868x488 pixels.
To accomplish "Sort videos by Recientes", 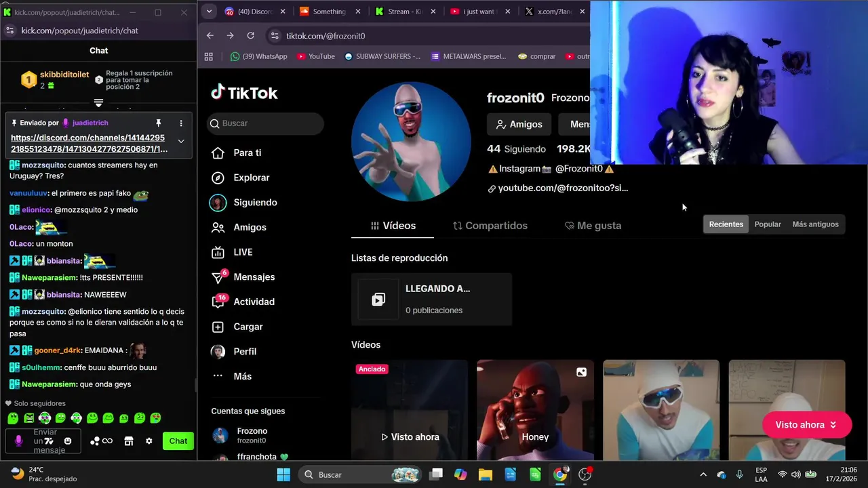I will [726, 224].
